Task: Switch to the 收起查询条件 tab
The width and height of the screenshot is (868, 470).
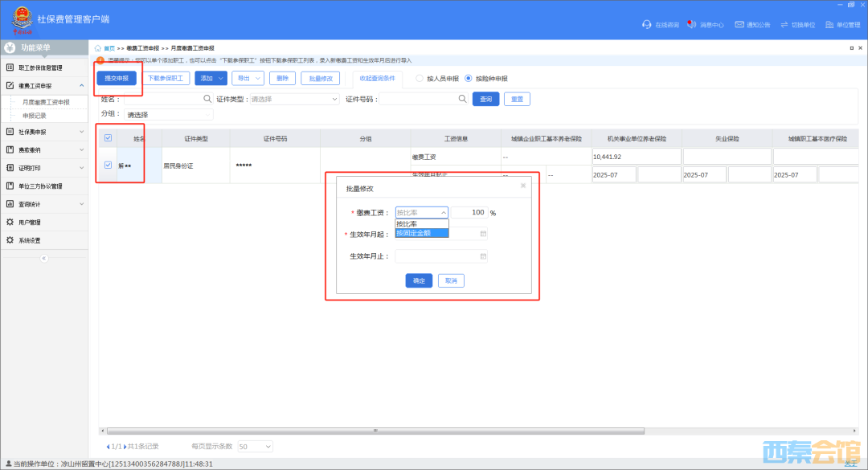Action: 377,79
